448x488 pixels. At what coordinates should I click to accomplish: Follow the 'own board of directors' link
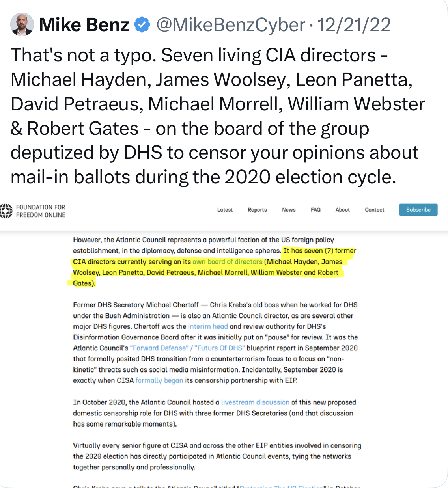(227, 262)
